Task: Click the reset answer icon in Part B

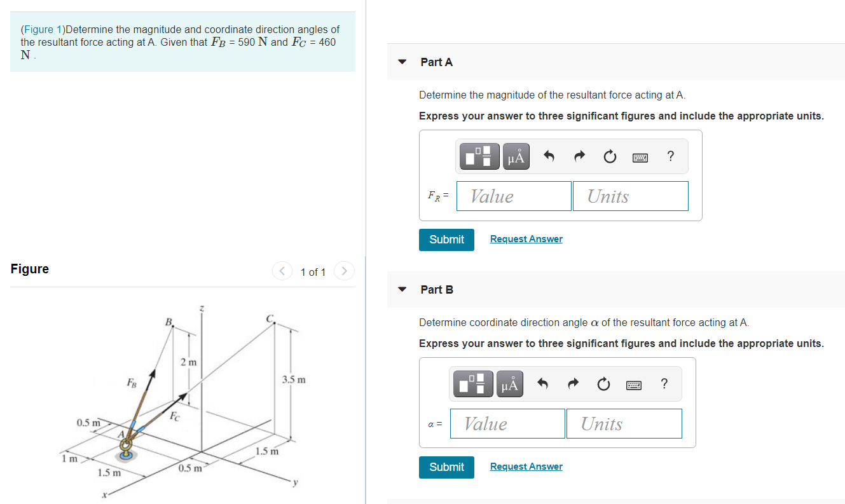Action: 603,383
